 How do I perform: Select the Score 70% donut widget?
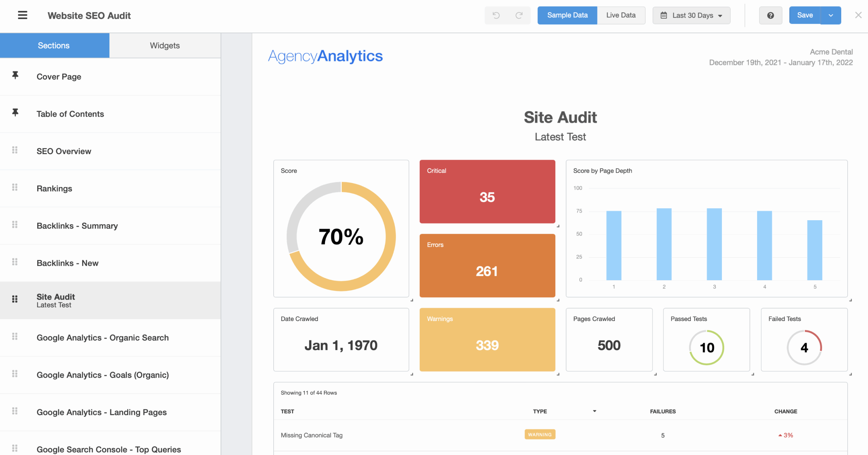click(341, 229)
